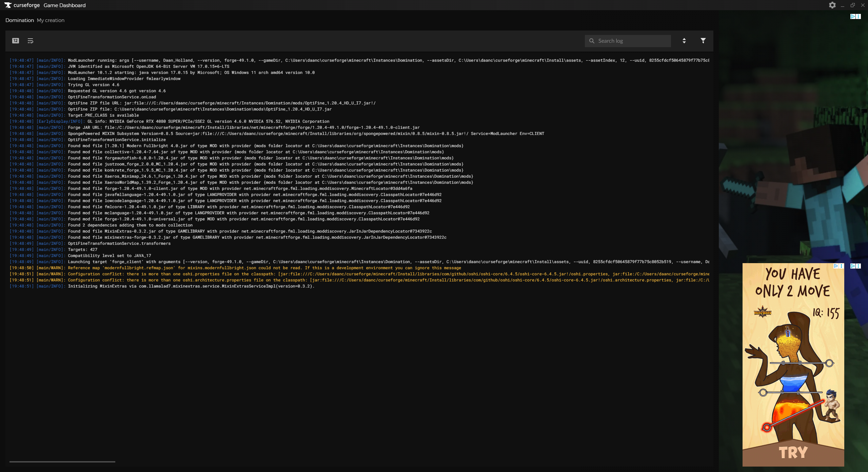
Task: Minimize the CurseForge window
Action: (842, 5)
